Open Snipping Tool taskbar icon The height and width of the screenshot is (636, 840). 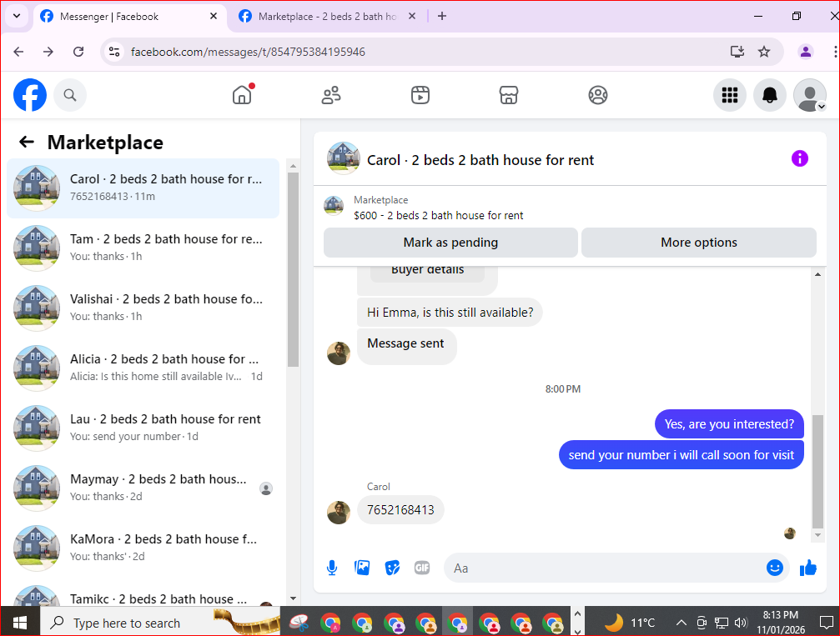point(299,623)
